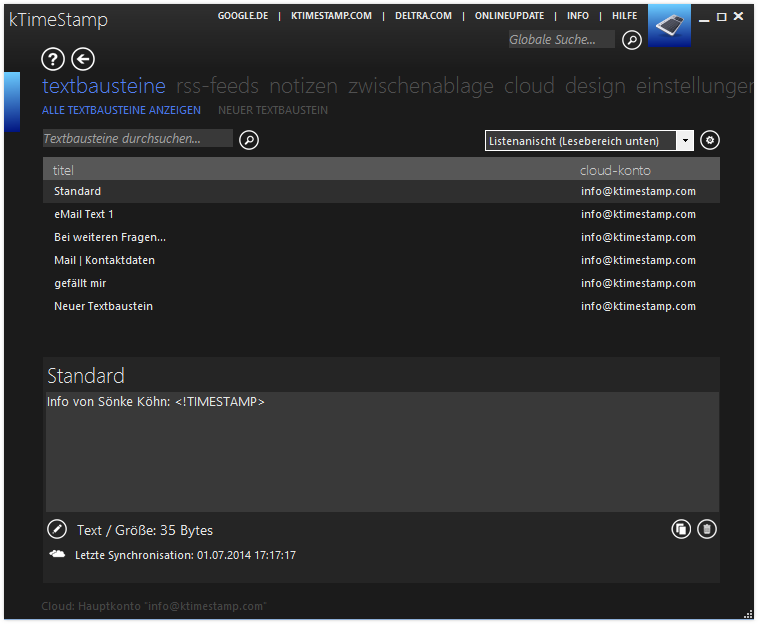The height and width of the screenshot is (624, 759).
Task: Open list view settings gear icon
Action: 710,140
